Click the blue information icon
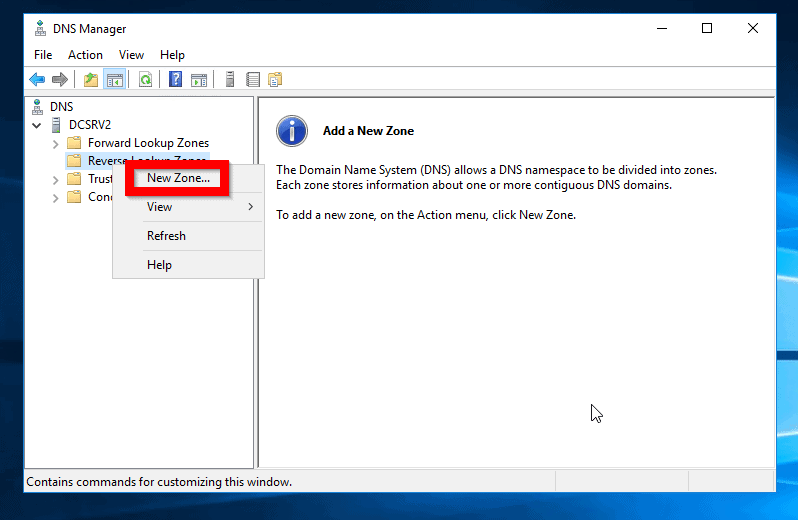The width and height of the screenshot is (798, 520). [292, 131]
